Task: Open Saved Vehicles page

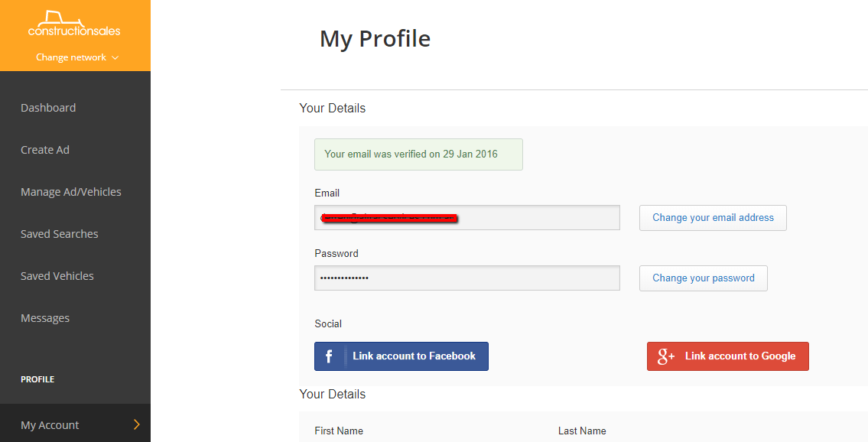Action: (57, 276)
